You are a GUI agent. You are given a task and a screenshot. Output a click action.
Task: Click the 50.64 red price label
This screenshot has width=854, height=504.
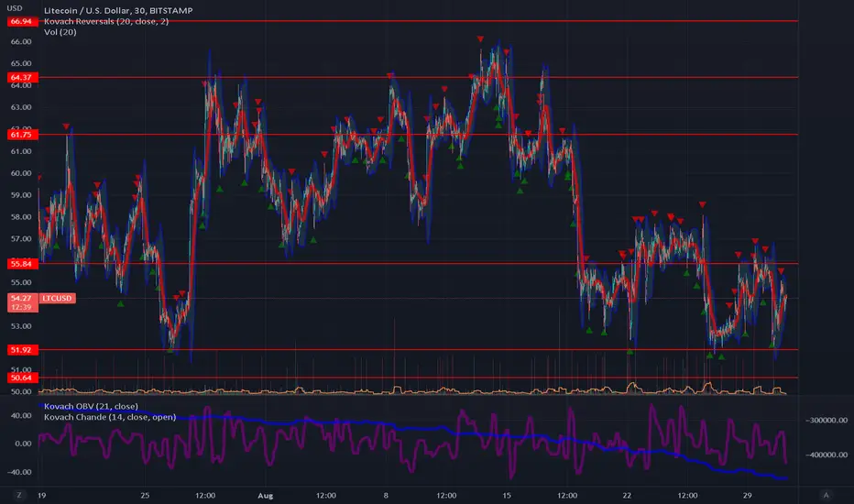[22, 378]
